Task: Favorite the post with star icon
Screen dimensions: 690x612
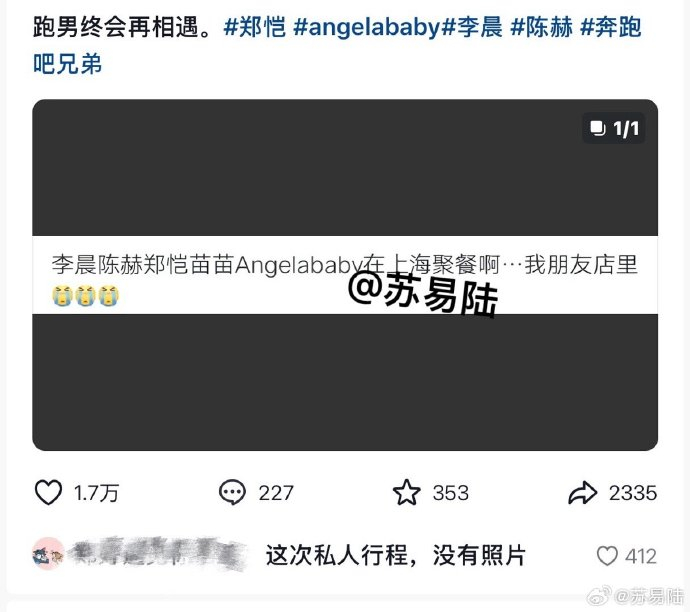Action: point(406,492)
